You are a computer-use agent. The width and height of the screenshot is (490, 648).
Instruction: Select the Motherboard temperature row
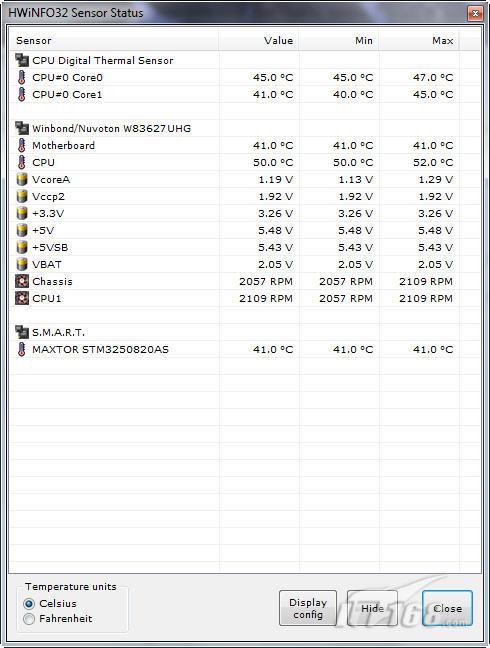pyautogui.click(x=245, y=145)
